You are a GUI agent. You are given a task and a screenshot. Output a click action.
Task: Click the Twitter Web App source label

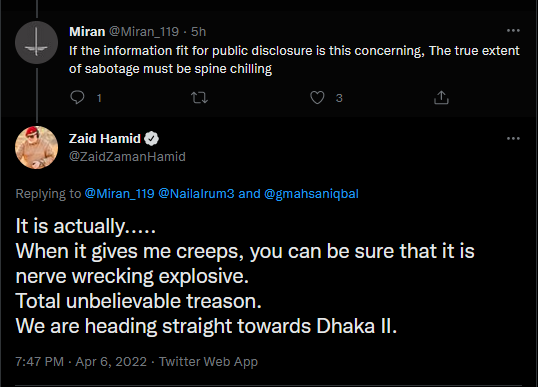[x=208, y=362]
